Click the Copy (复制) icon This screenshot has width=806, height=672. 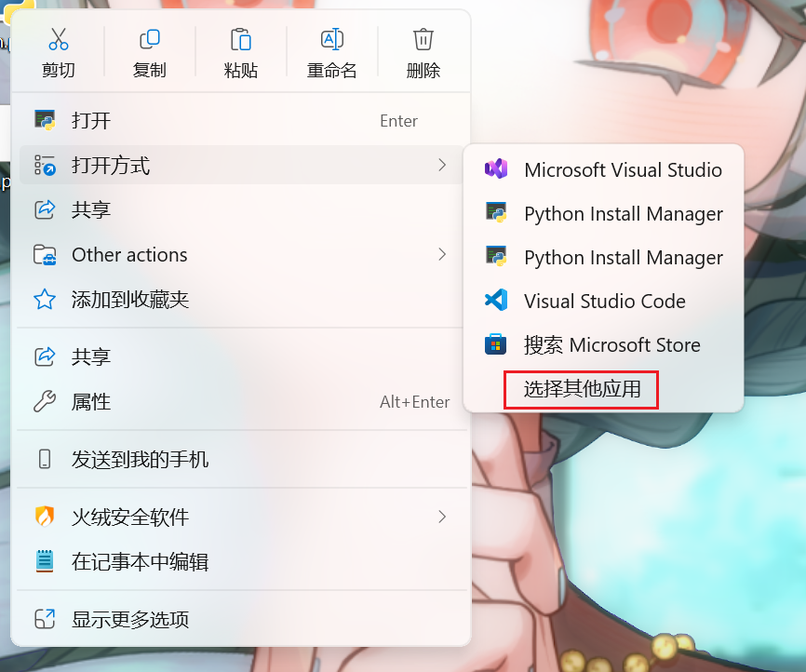tap(149, 39)
